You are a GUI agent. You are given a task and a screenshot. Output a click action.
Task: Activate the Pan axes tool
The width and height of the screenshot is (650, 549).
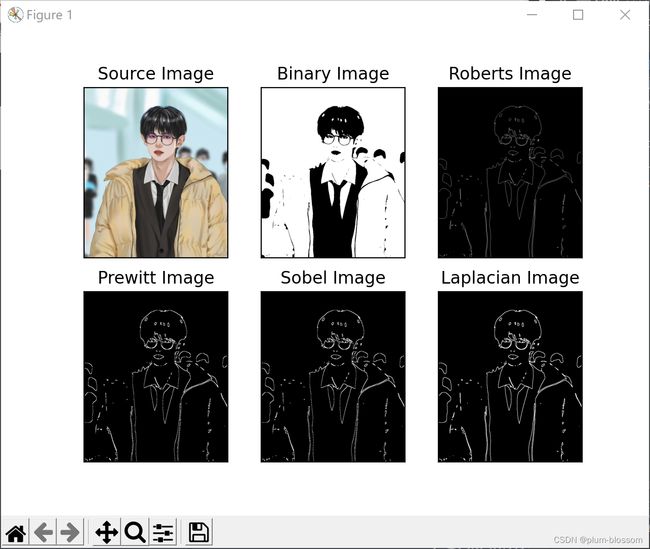107,532
